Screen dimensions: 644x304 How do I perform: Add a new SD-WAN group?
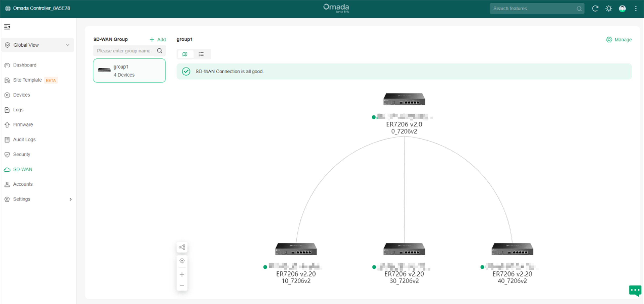(158, 40)
